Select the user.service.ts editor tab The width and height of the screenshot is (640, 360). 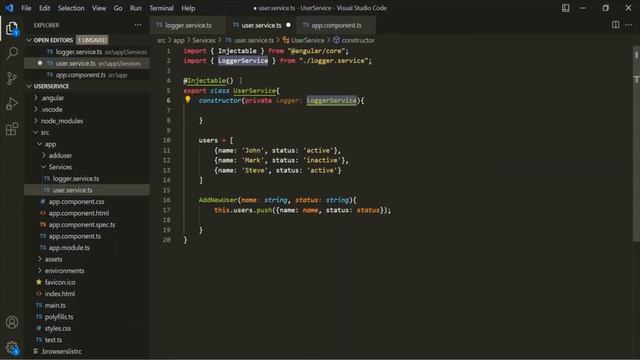coord(261,25)
